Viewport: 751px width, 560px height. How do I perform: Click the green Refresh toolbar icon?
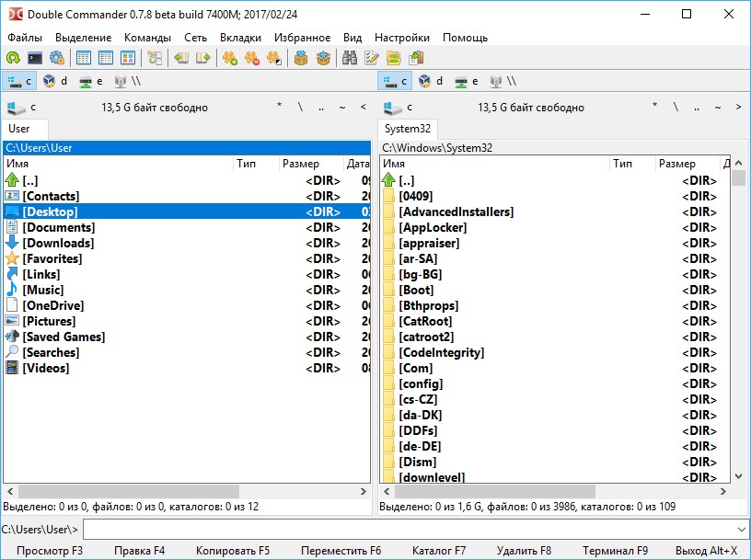[x=13, y=58]
